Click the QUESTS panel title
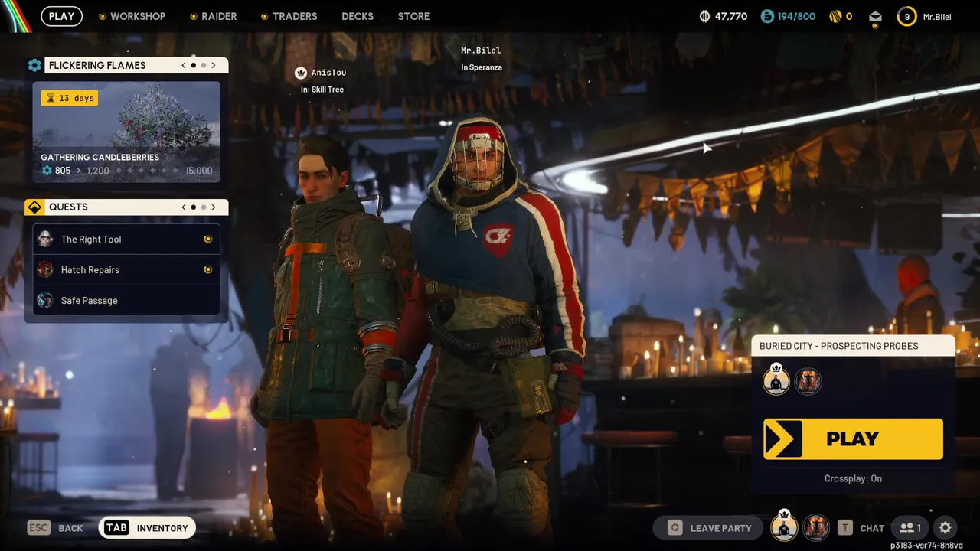The image size is (980, 551). tap(68, 207)
